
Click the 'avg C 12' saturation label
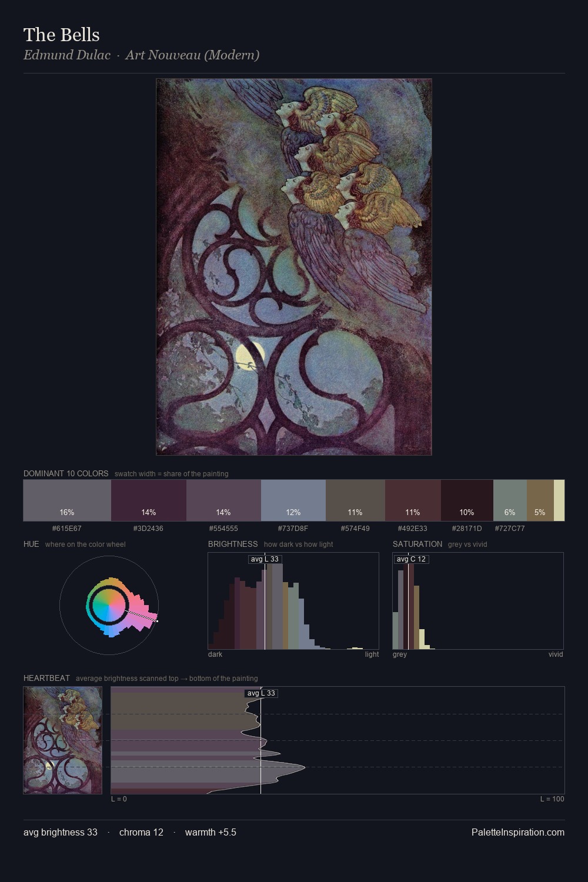click(x=411, y=559)
